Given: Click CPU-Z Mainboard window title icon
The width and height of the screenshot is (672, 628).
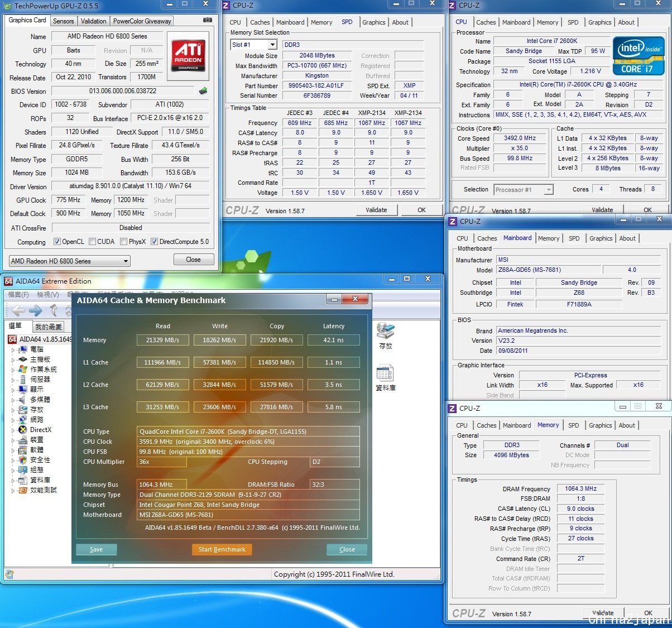Looking at the screenshot, I should tap(453, 222).
